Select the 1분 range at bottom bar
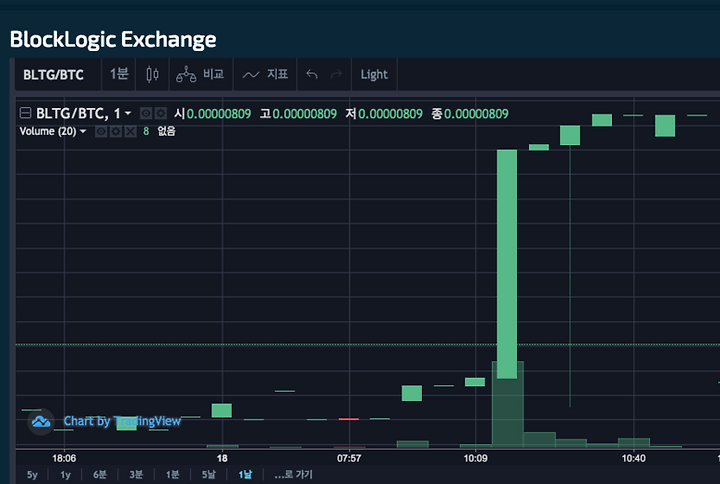This screenshot has height=484, width=720. click(173, 474)
